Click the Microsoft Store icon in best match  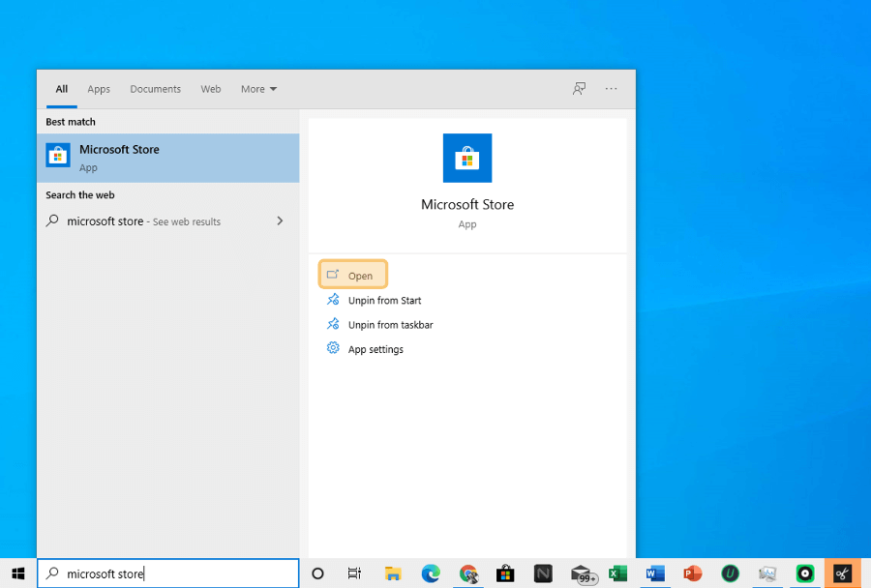(58, 156)
